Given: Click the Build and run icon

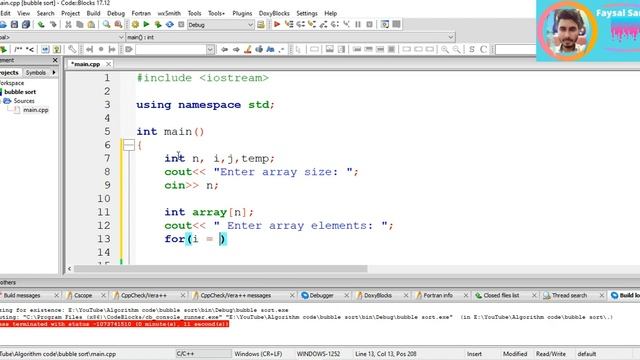Looking at the screenshot, I should (158, 24).
